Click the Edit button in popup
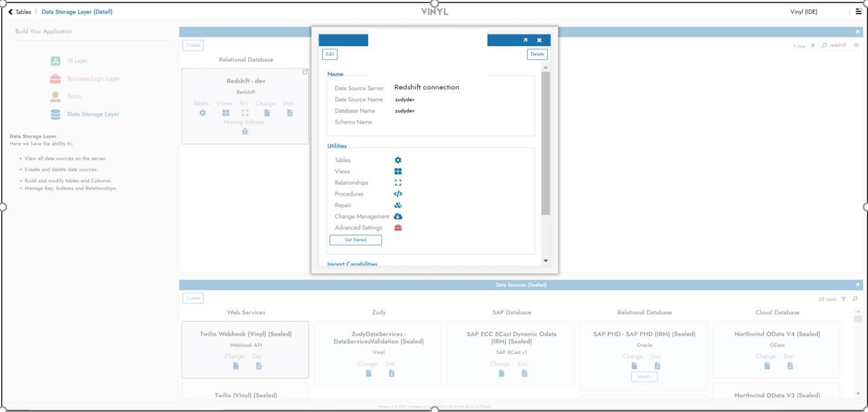The image size is (868, 412). 330,55
